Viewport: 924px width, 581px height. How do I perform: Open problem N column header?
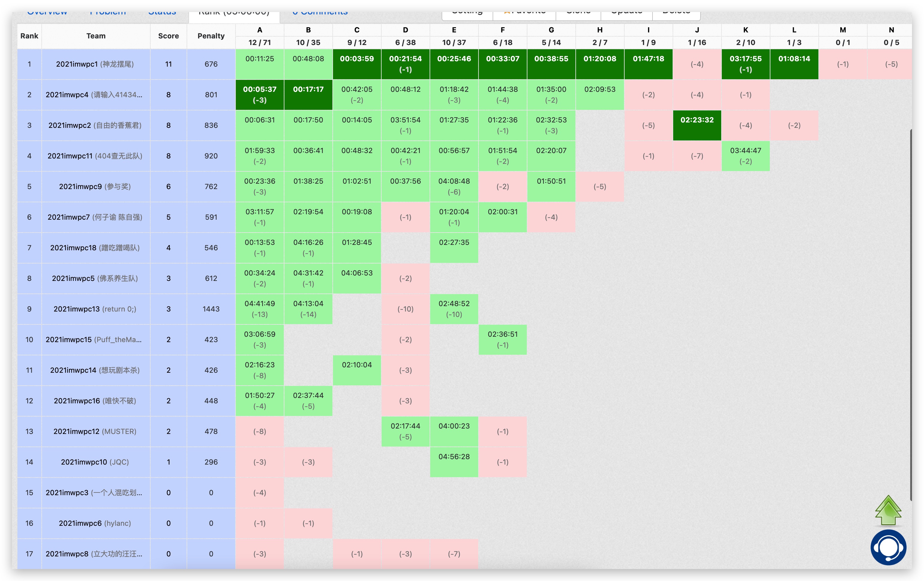(891, 30)
